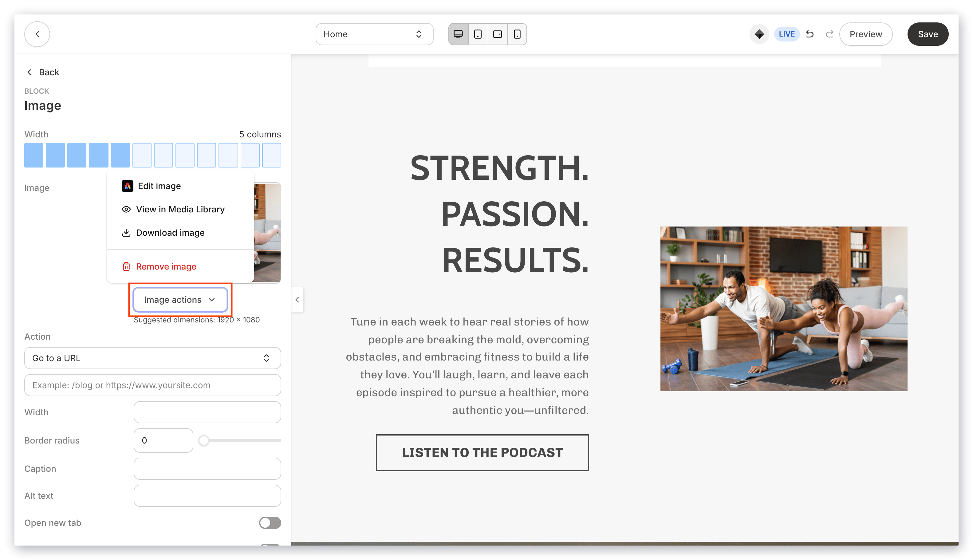Set width to the first column
The height and width of the screenshot is (560, 973).
coord(34,155)
